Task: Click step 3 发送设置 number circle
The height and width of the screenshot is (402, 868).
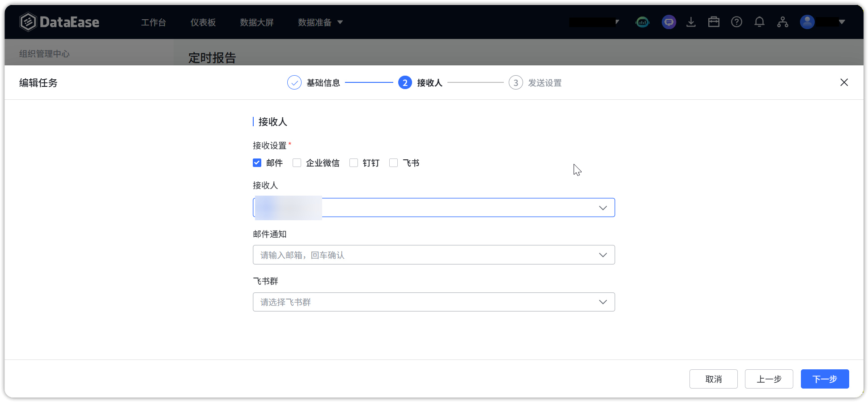Action: (x=515, y=83)
